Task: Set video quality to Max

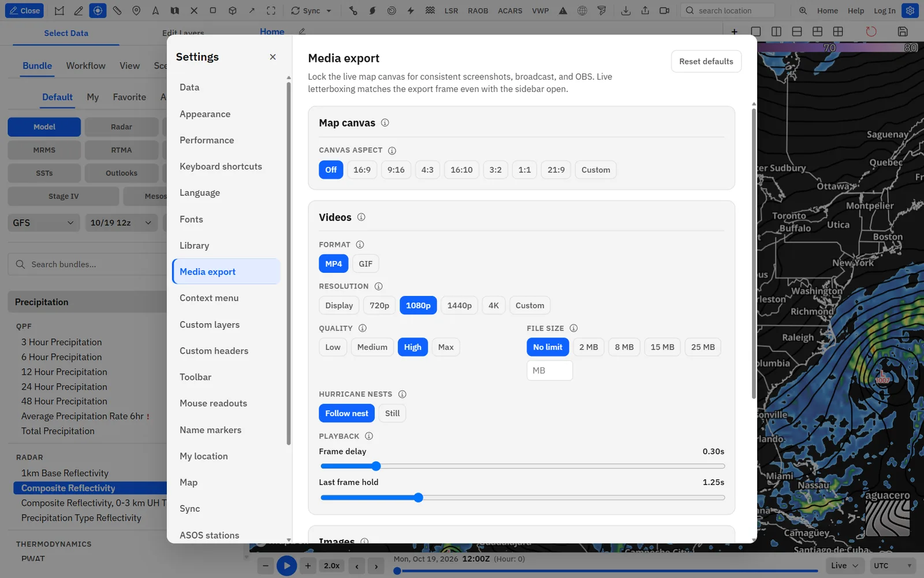Action: click(x=446, y=347)
